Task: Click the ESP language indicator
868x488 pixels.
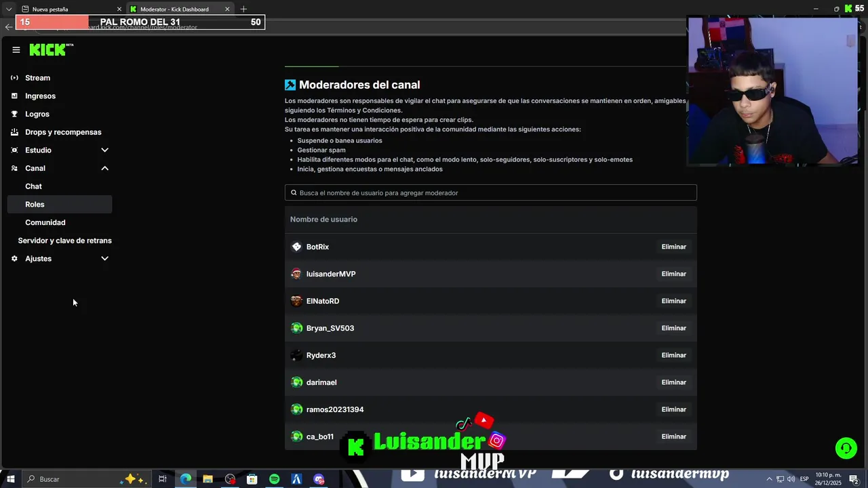Action: pos(804,479)
